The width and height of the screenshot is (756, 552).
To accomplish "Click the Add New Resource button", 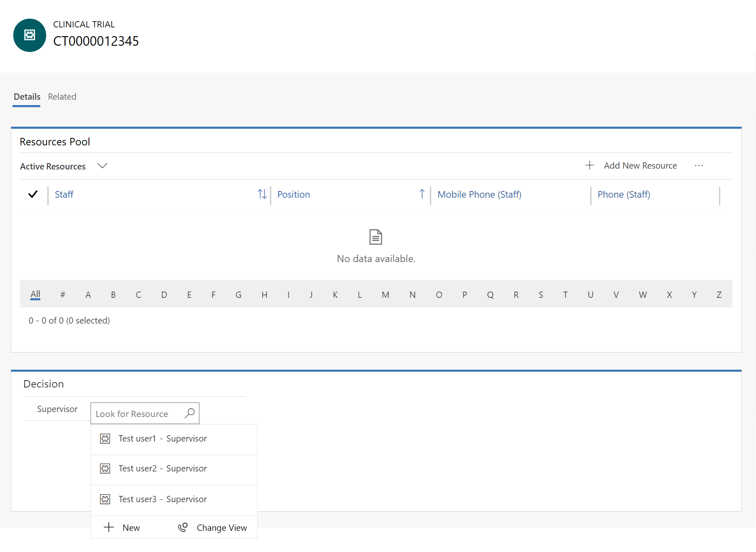I will coord(640,166).
